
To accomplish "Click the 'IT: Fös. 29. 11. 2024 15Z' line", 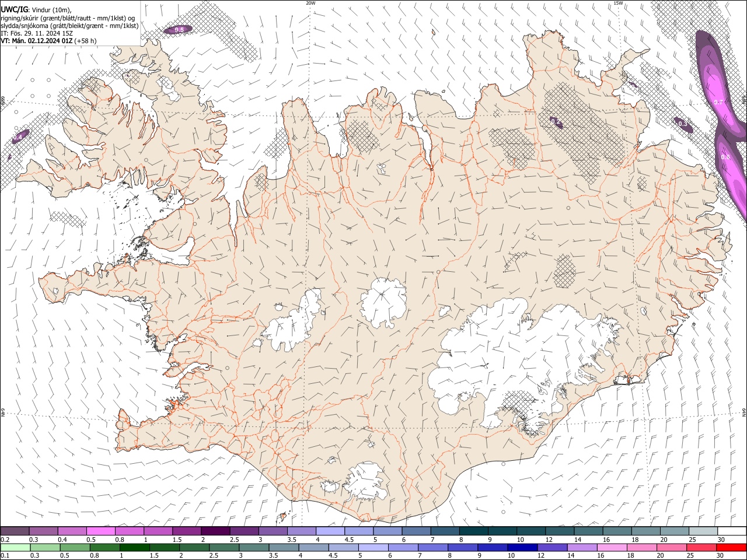I will 37,33.
